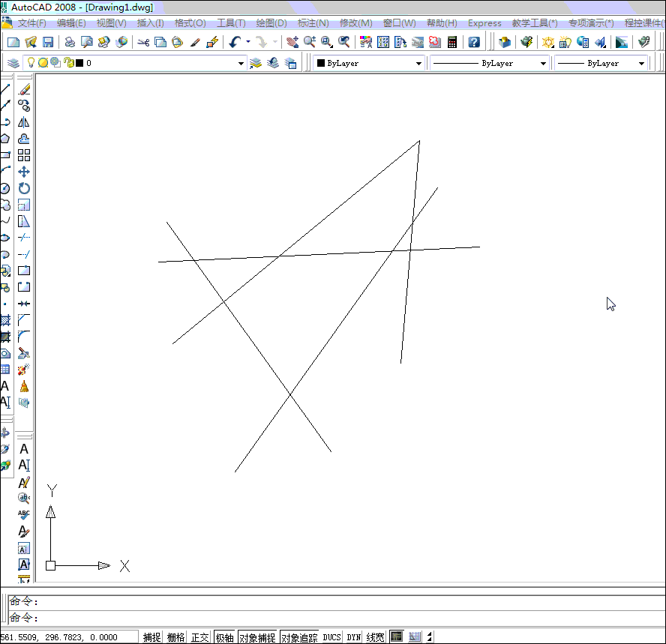Open the ByLayer linetype dropdown
Screen dimensions: 666x644
[x=543, y=63]
